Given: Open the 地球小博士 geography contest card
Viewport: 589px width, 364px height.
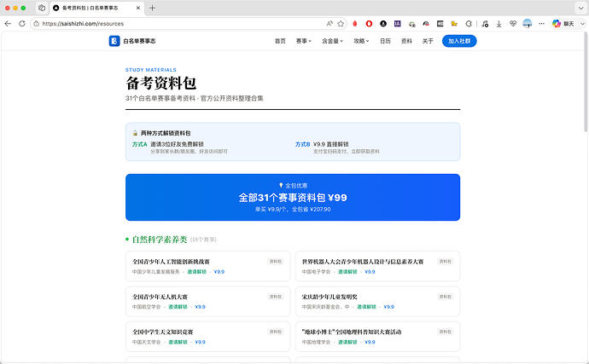Looking at the screenshot, I should click(377, 337).
